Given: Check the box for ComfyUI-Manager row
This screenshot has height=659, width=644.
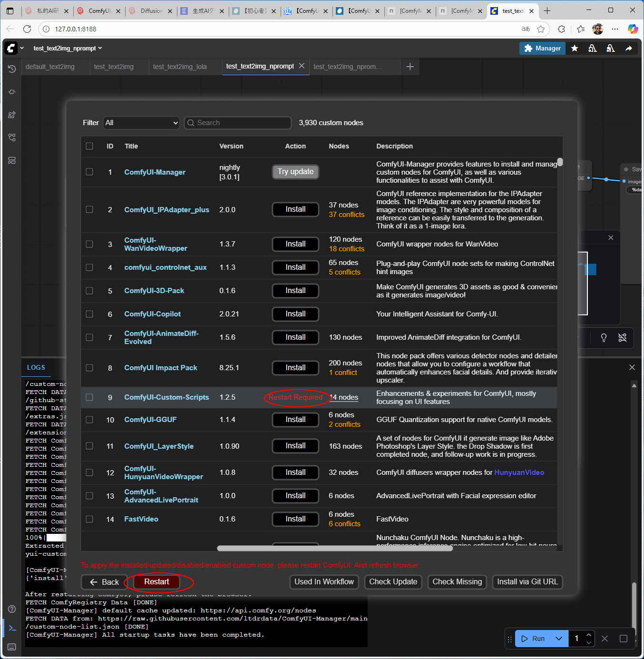Looking at the screenshot, I should point(89,172).
